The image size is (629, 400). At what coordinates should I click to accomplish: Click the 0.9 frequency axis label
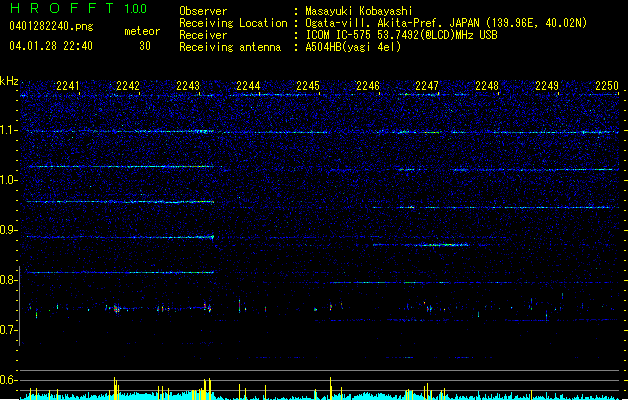8,230
